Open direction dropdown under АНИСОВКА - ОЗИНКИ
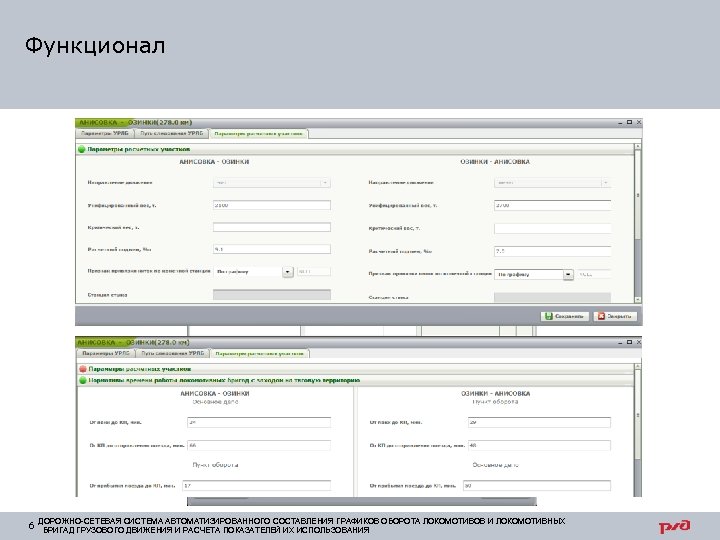Screen dimensions: 720x540 pyautogui.click(x=272, y=183)
